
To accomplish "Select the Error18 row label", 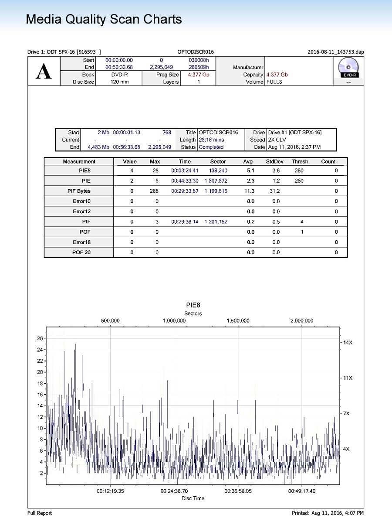I will pos(81,242).
